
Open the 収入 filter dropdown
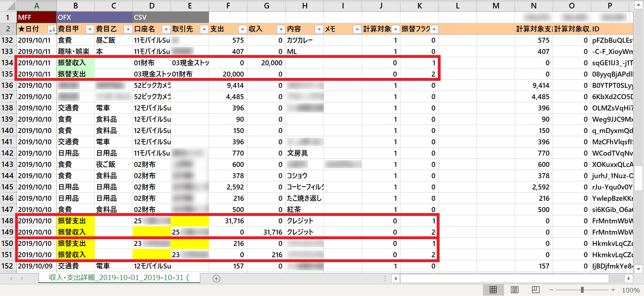[281, 29]
